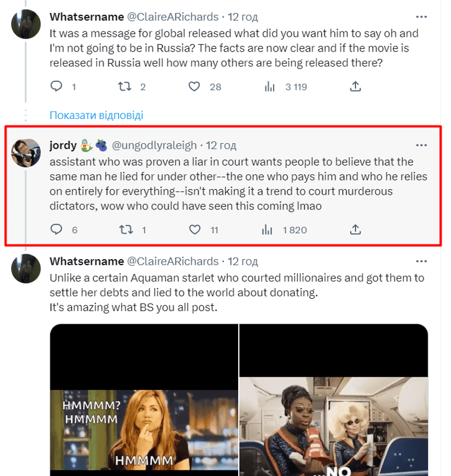Like the first Whatsername tweet
Viewport: 451px width, 476px height.
coord(195,87)
